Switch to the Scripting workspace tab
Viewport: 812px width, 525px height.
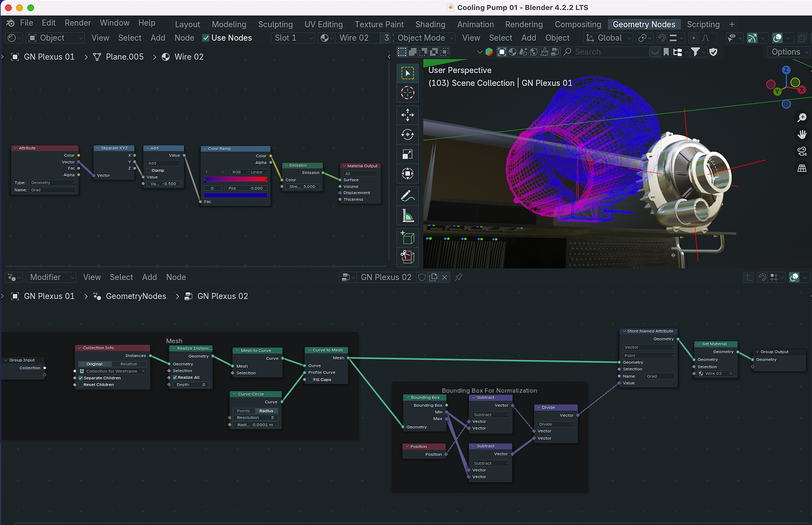tap(703, 24)
